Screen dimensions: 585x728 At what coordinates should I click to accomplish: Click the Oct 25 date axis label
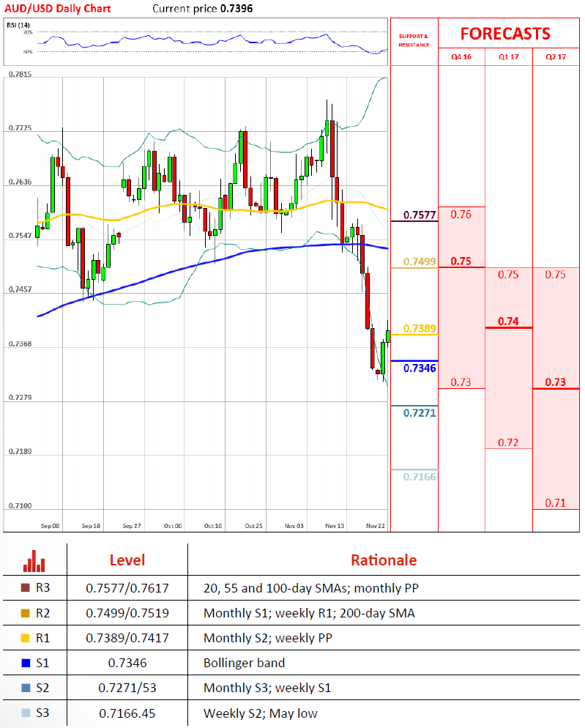[x=253, y=526]
